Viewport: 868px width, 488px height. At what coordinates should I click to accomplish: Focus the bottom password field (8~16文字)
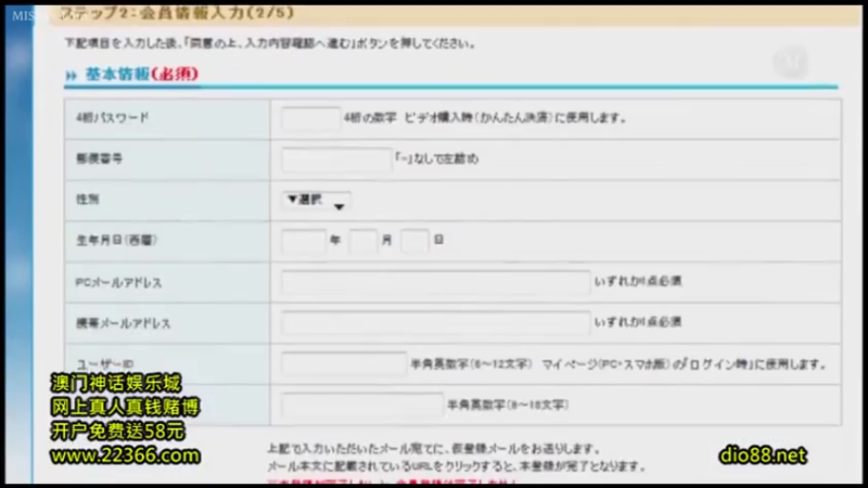pyautogui.click(x=362, y=405)
